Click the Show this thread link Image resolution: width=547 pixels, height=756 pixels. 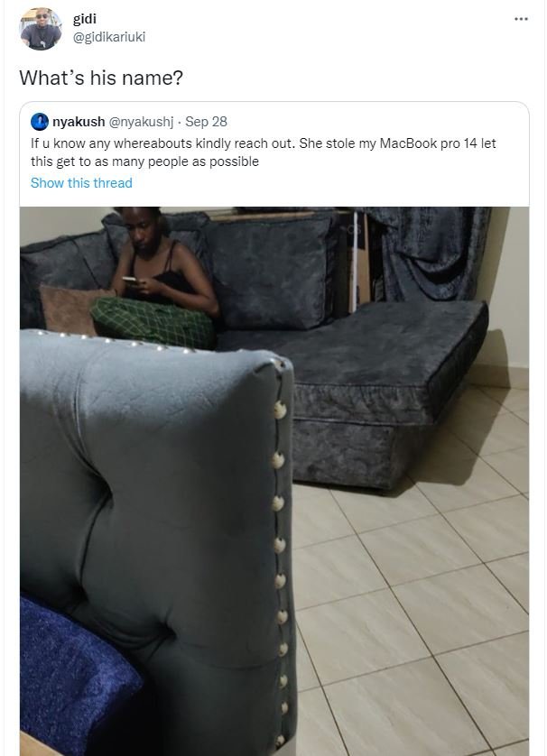click(x=81, y=183)
